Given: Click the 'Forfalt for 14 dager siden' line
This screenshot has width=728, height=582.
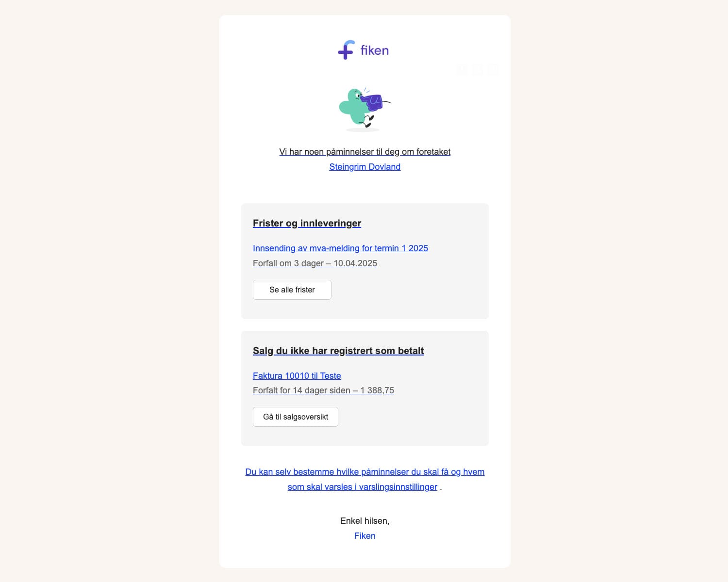Looking at the screenshot, I should coord(323,390).
